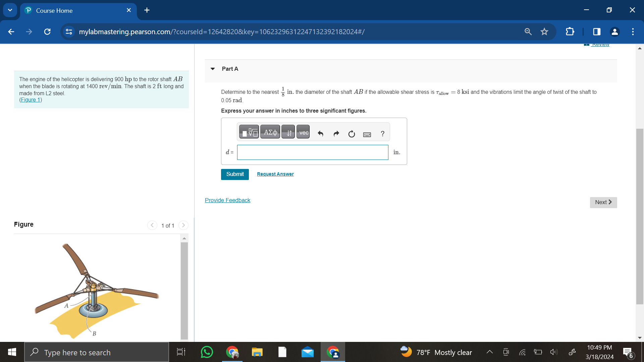Collapse the Part A section
This screenshot has height=362, width=644.
coord(213,69)
